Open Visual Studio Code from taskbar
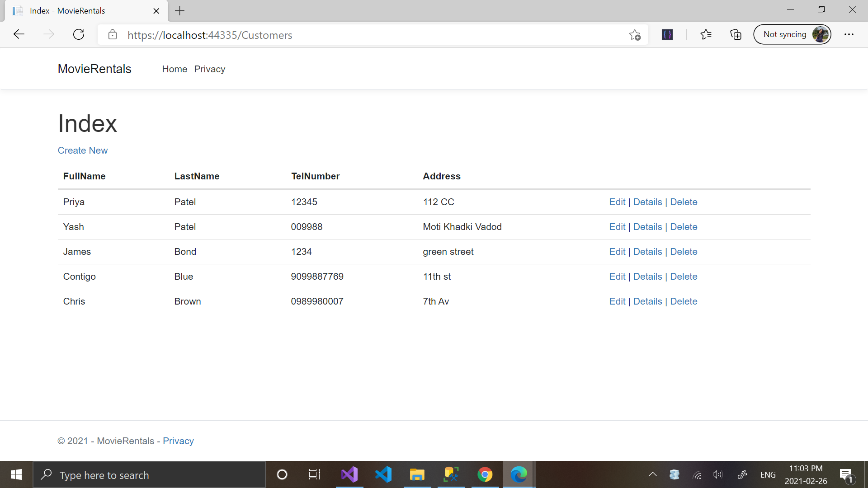This screenshot has width=868, height=488. (383, 474)
